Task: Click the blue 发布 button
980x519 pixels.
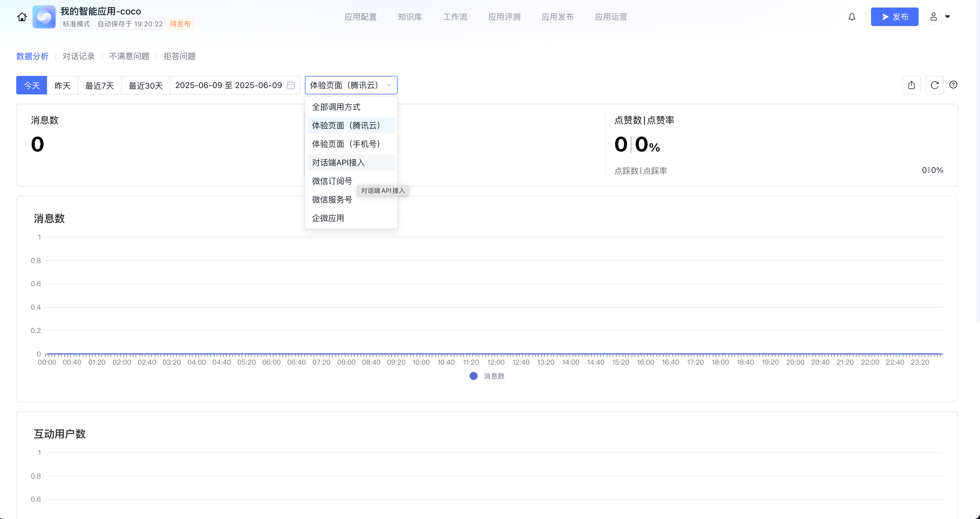Action: click(895, 17)
